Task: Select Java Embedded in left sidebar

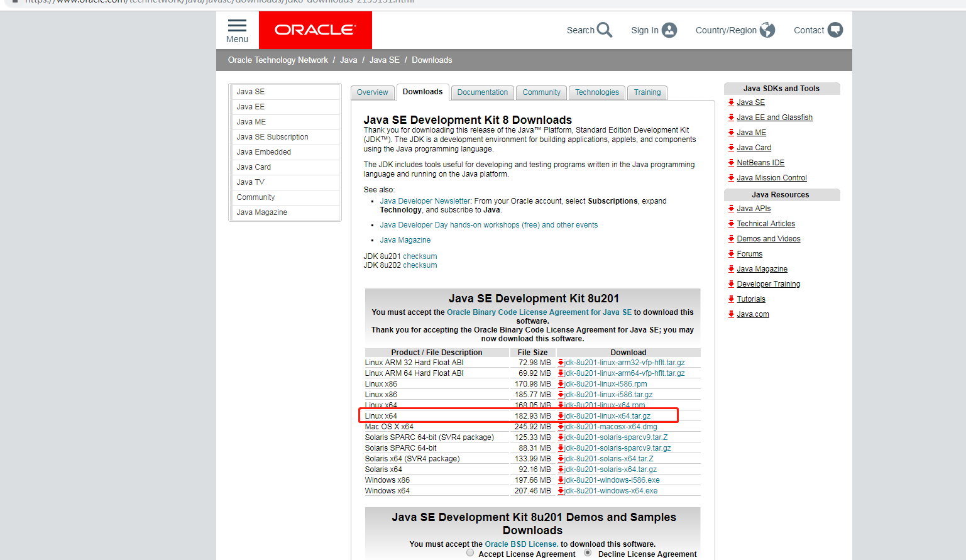Action: click(286, 152)
